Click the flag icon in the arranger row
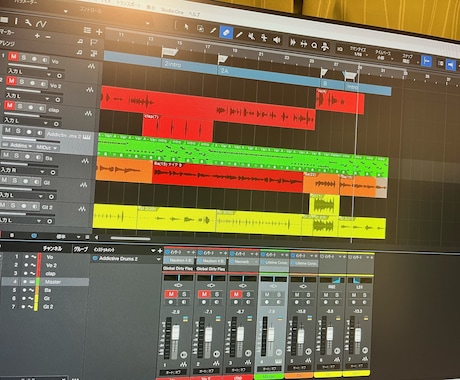 pos(94,42)
